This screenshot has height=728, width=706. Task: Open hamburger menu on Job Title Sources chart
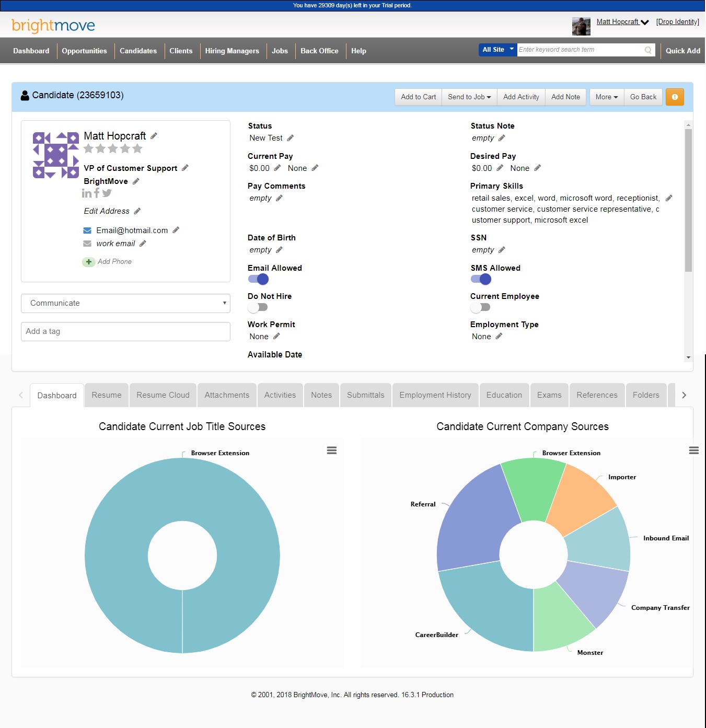tap(331, 450)
